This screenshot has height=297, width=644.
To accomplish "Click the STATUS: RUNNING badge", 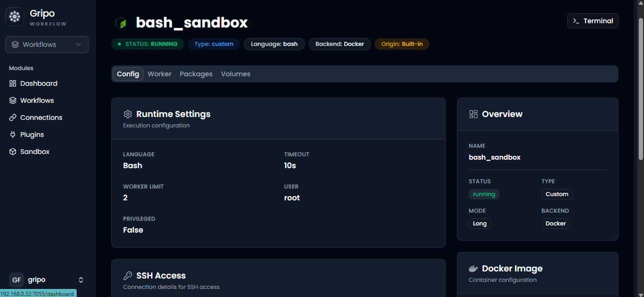I will click(148, 44).
